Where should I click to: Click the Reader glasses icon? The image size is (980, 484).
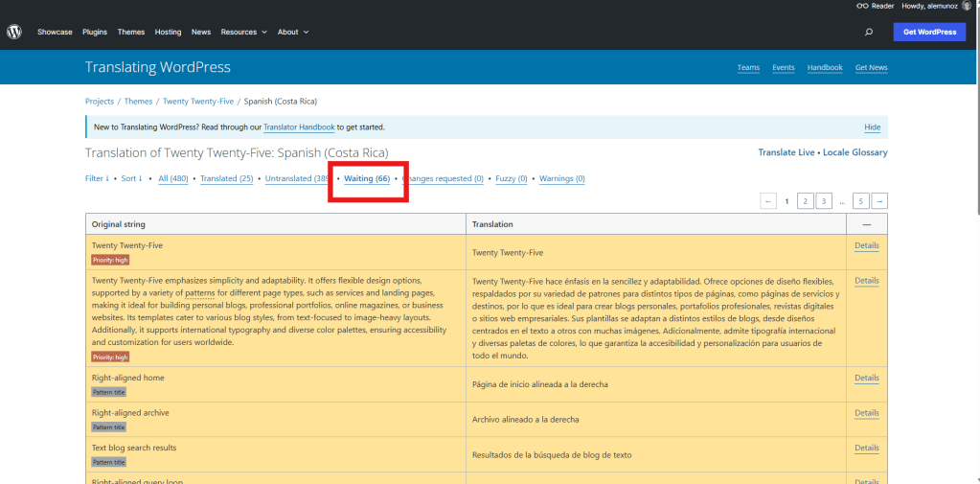(862, 6)
